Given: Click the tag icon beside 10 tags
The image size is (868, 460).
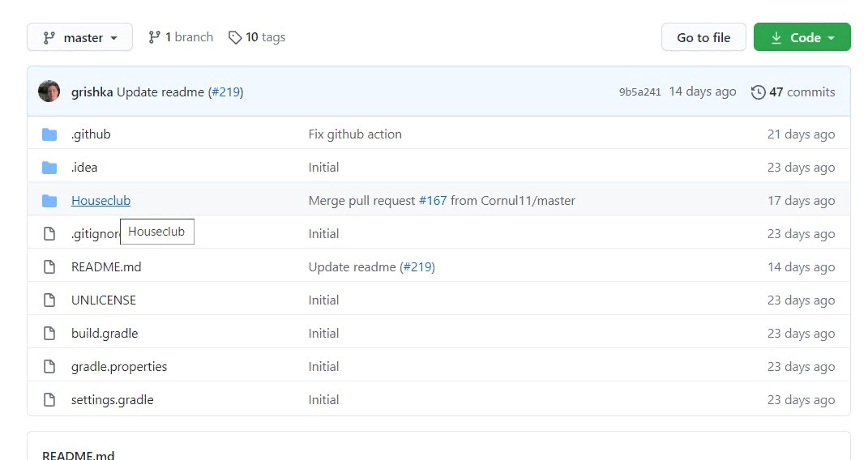Looking at the screenshot, I should [x=235, y=37].
